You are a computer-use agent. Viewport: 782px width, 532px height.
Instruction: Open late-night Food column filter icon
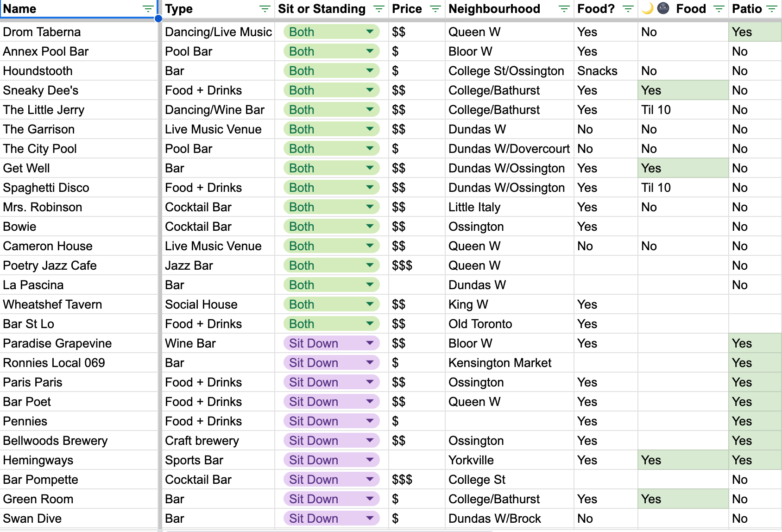[x=719, y=9]
